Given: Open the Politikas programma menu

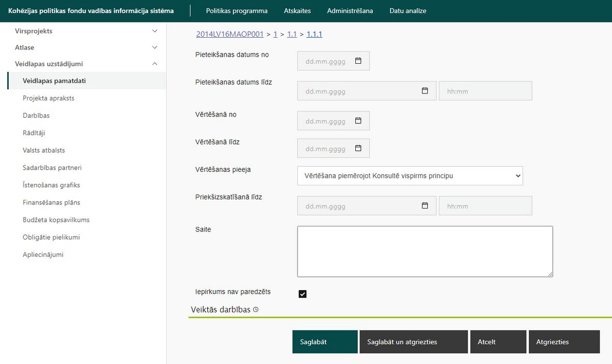Looking at the screenshot, I should coord(236,11).
